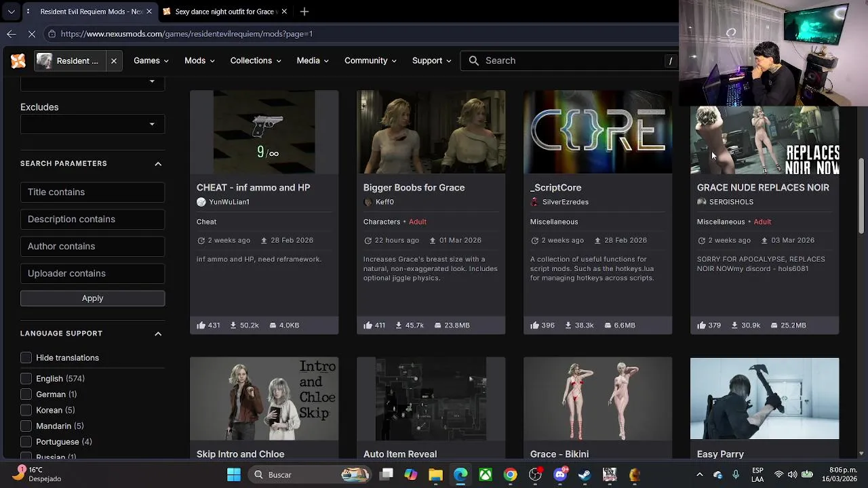Show hidden system tray icons

700,474
